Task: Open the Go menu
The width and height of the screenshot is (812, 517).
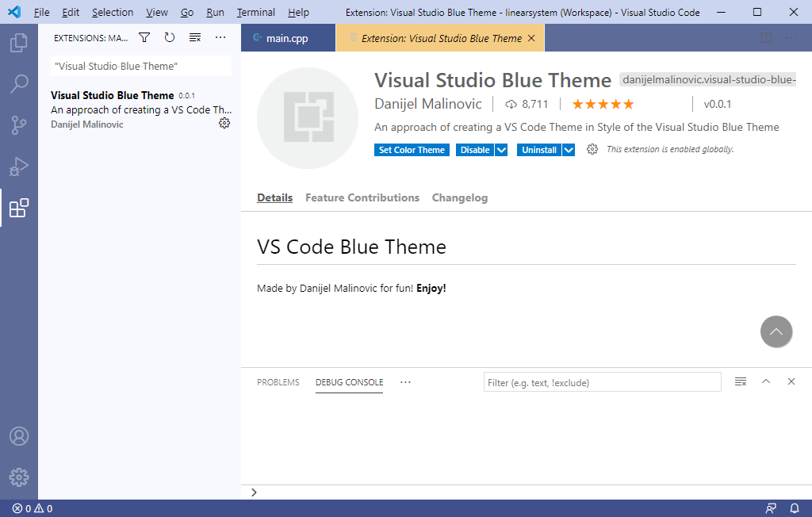Action: pos(187,12)
